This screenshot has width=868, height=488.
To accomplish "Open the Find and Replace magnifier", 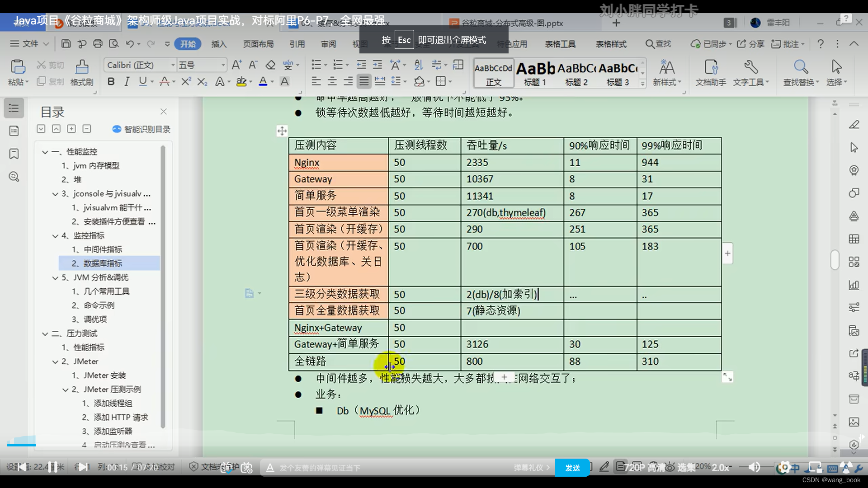I will coord(801,73).
